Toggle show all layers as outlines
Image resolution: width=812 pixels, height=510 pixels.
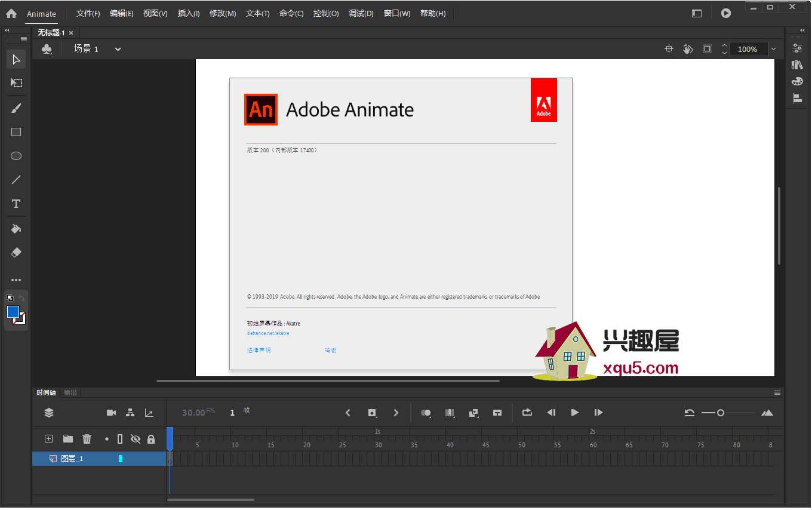tap(120, 439)
